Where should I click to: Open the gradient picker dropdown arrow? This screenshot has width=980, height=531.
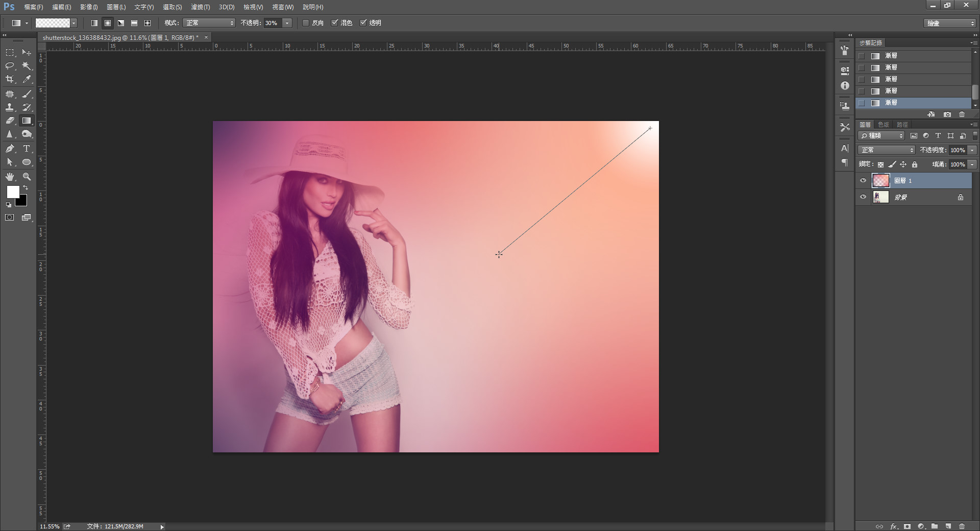(74, 23)
